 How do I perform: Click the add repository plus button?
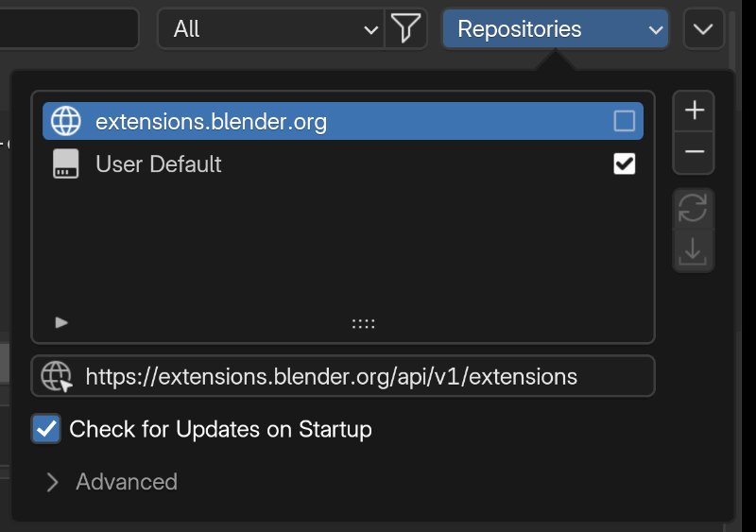694,112
